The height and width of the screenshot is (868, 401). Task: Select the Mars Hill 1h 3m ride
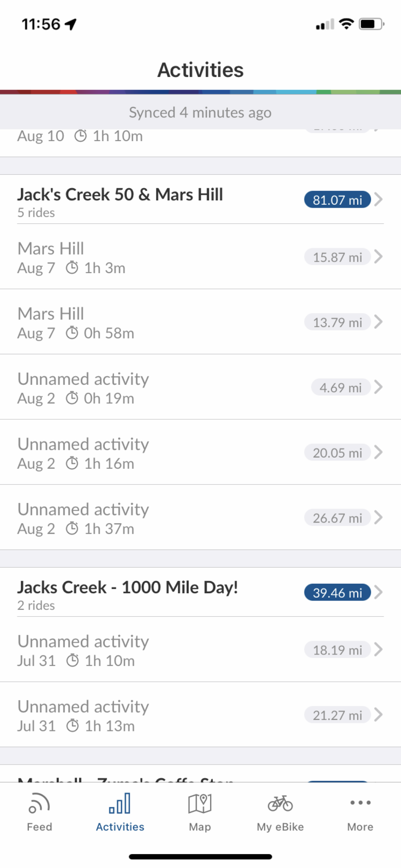[x=145, y=258]
